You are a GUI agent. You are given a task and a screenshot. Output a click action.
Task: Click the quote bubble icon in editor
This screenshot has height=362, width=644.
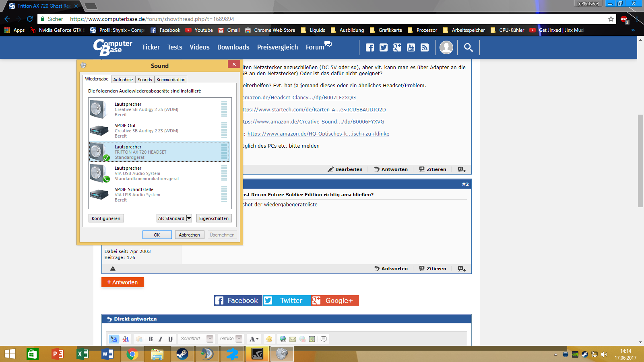pyautogui.click(x=324, y=339)
